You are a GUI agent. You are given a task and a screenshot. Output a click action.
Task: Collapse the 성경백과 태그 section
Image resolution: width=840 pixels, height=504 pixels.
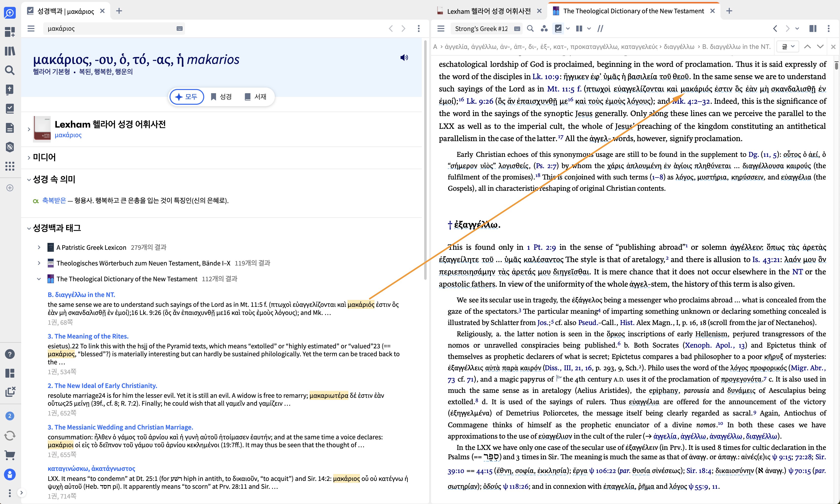coord(29,228)
